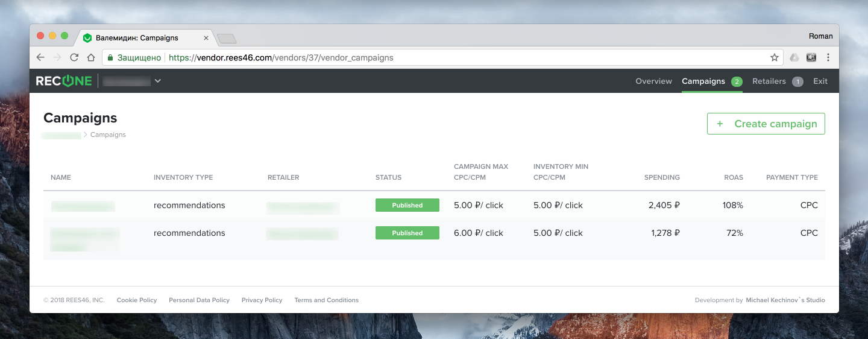Image resolution: width=868 pixels, height=339 pixels.
Task: Reload the page with refresh icon
Action: point(74,58)
